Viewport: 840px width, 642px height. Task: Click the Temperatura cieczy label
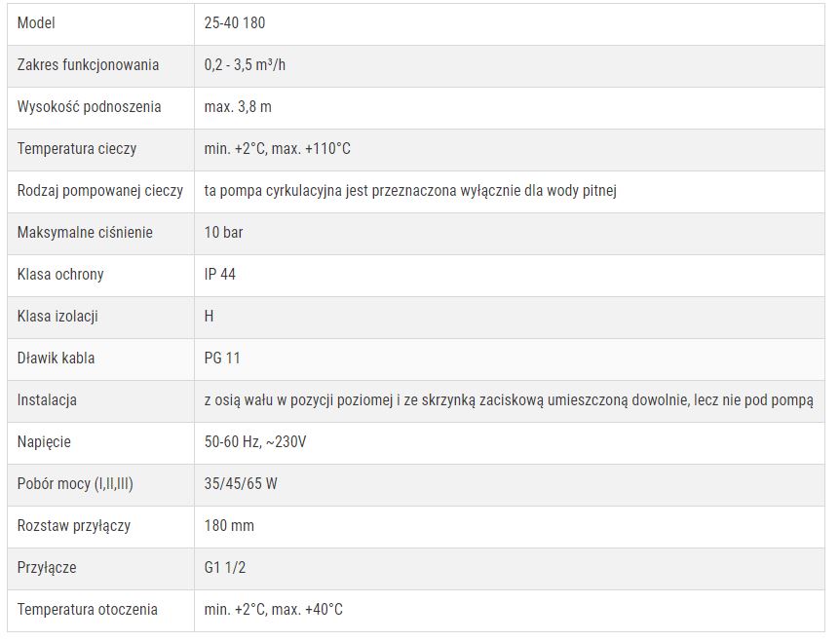click(x=77, y=148)
